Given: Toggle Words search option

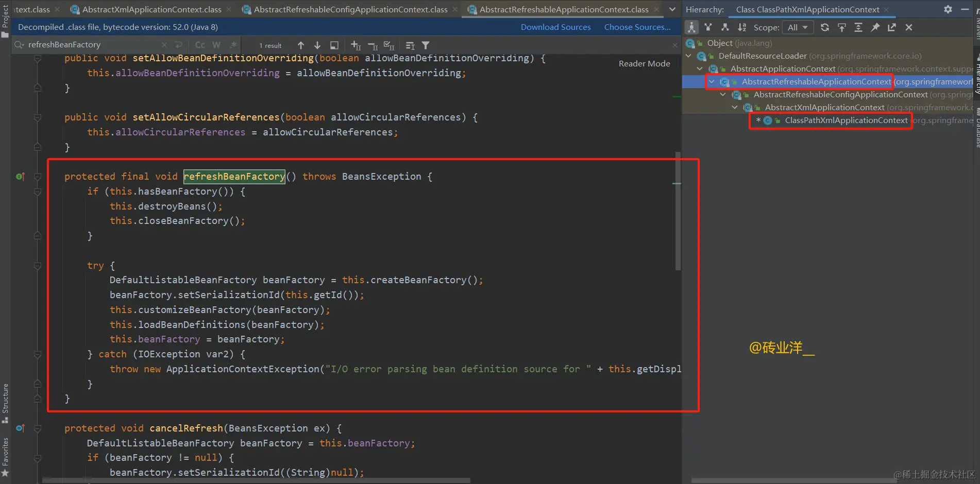Looking at the screenshot, I should 216,45.
